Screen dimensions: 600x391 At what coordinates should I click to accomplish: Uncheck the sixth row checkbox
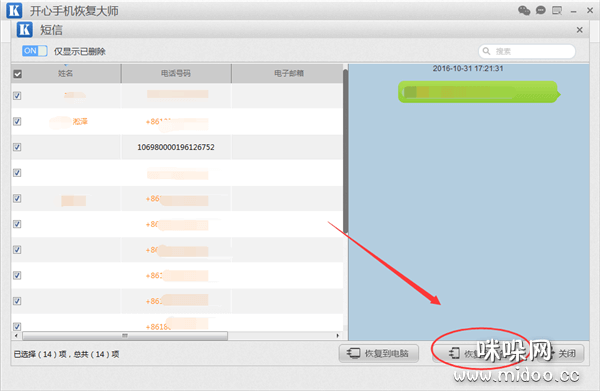tap(17, 224)
